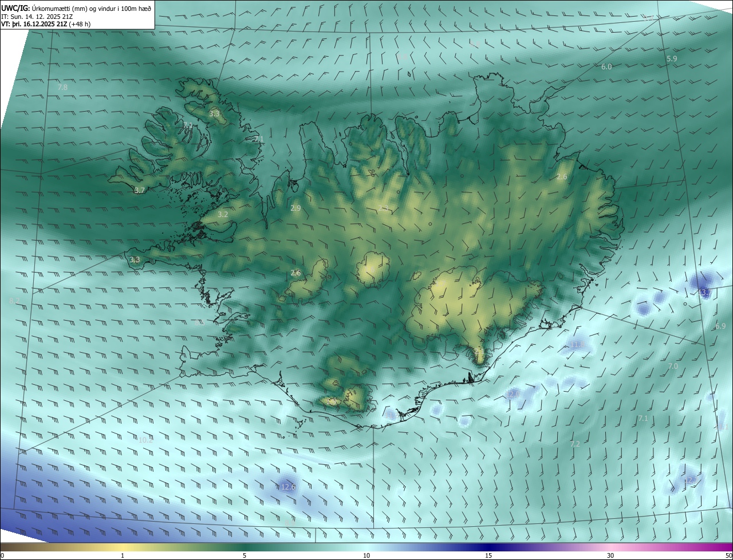Click the 3.2 value label on the map

point(223,214)
